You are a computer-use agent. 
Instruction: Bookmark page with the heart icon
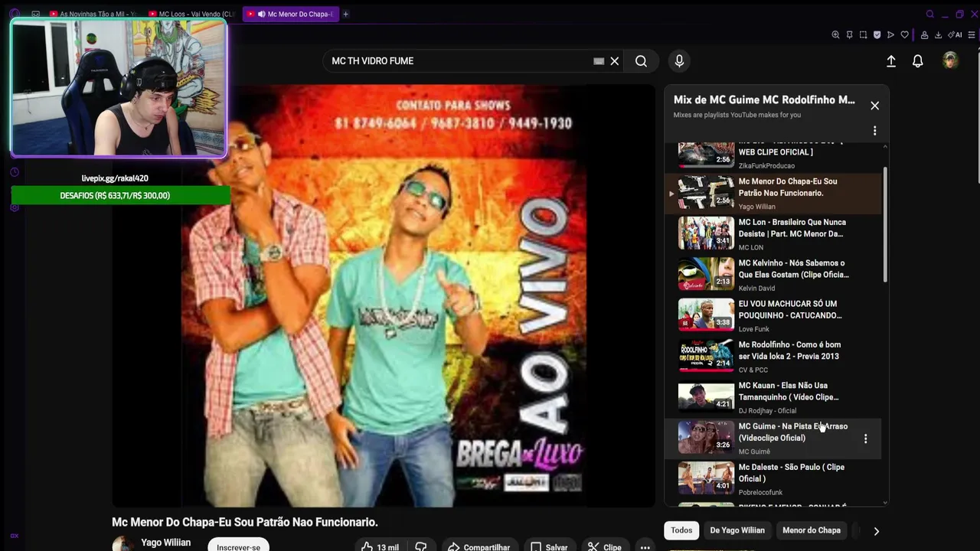pyautogui.click(x=904, y=34)
